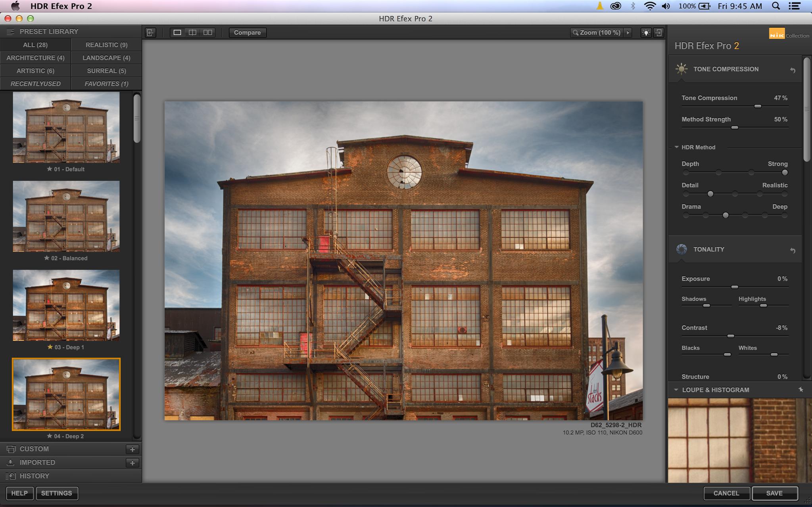Select side-by-side preview view mode
The width and height of the screenshot is (812, 507).
tap(207, 33)
